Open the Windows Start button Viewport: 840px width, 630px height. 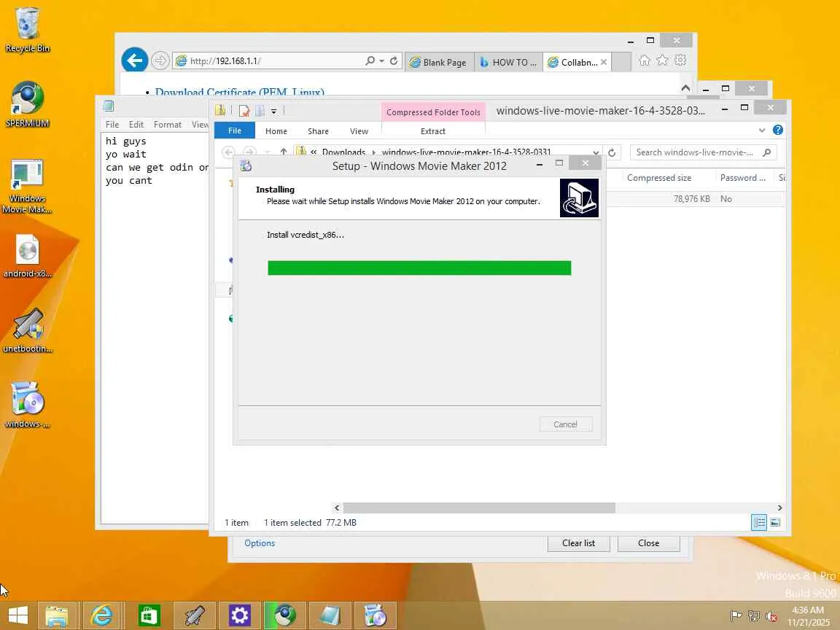[x=17, y=615]
